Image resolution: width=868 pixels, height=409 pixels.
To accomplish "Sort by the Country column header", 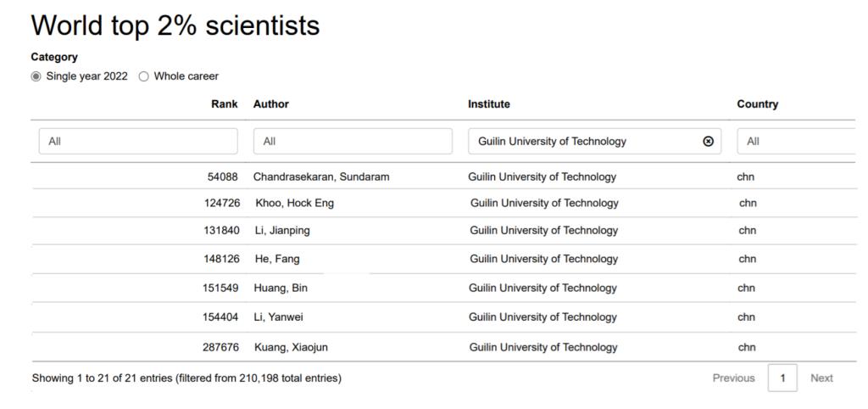I will [x=757, y=104].
